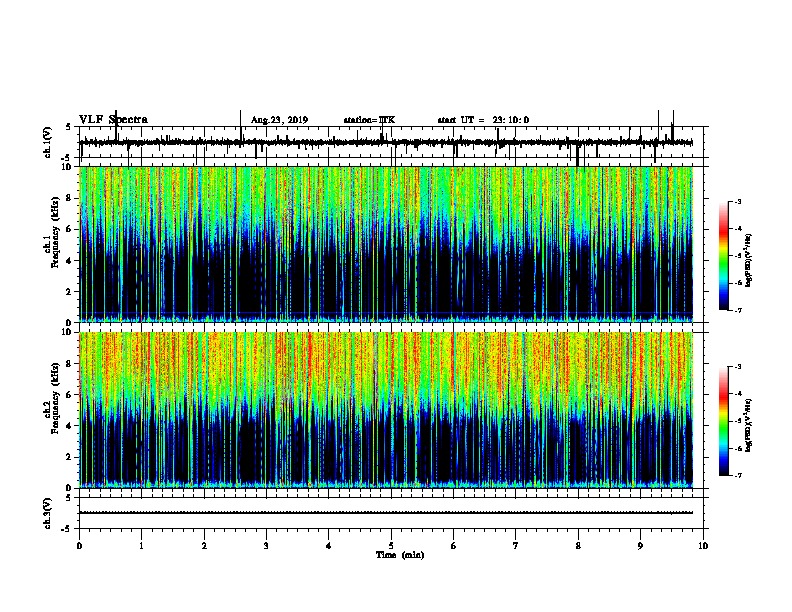
Task: Click time axis tick label "1"
Action: [x=141, y=546]
